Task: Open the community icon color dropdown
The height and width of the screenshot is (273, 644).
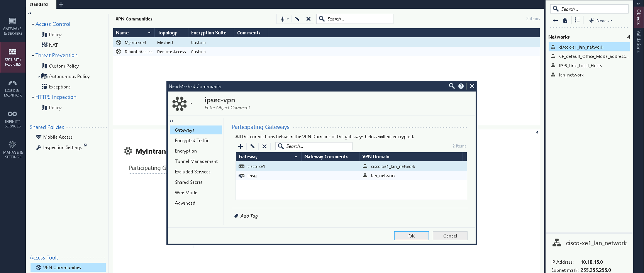Action: coord(191,103)
